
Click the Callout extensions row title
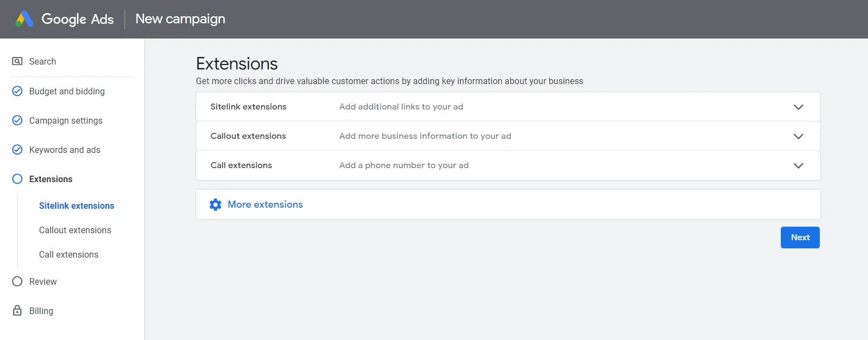248,136
